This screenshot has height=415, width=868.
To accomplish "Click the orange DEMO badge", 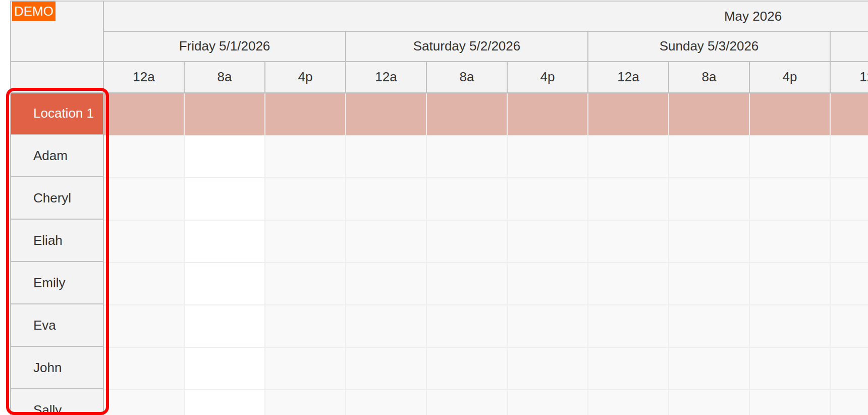I will pos(33,11).
